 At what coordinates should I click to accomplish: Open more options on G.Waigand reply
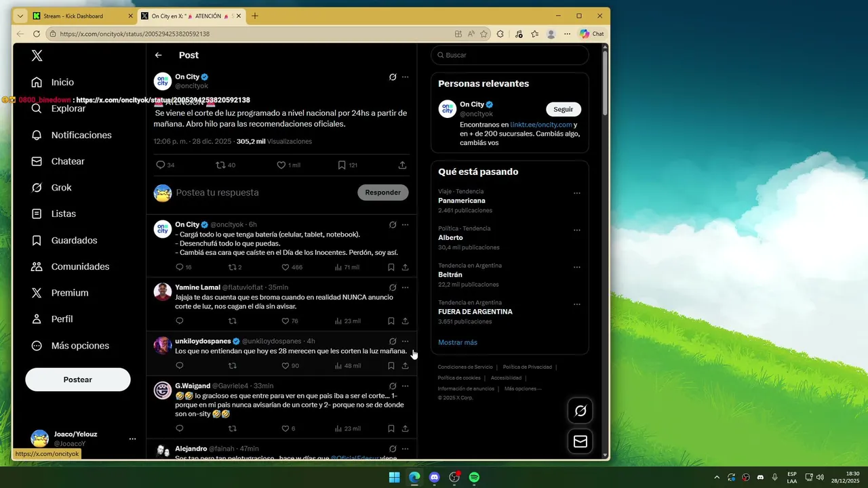(x=406, y=386)
